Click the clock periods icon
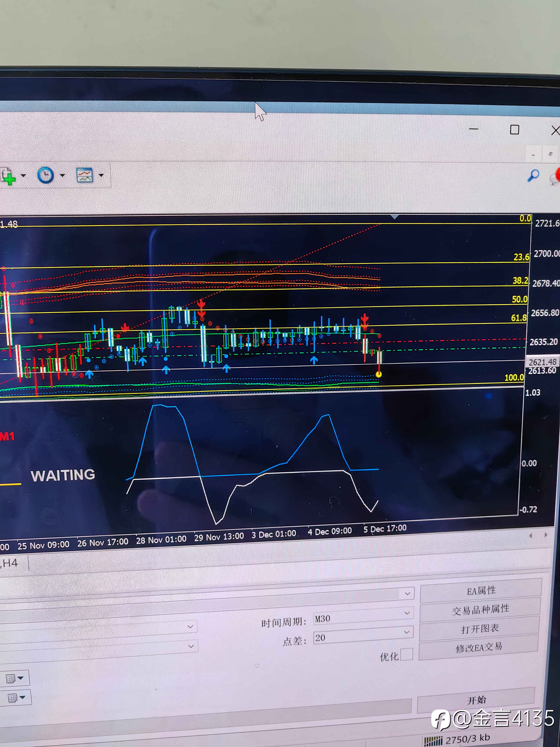This screenshot has height=747, width=560. click(45, 175)
